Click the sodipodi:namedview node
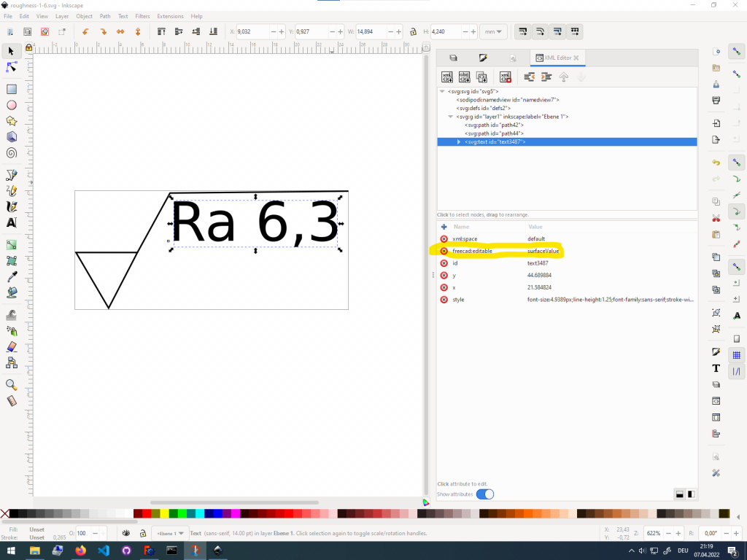747x560 pixels. [x=508, y=100]
